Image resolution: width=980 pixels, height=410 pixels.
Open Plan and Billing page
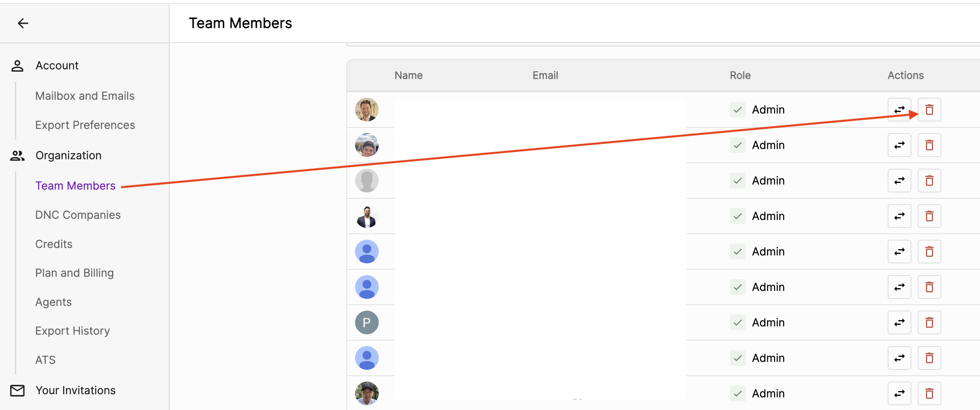(x=75, y=273)
